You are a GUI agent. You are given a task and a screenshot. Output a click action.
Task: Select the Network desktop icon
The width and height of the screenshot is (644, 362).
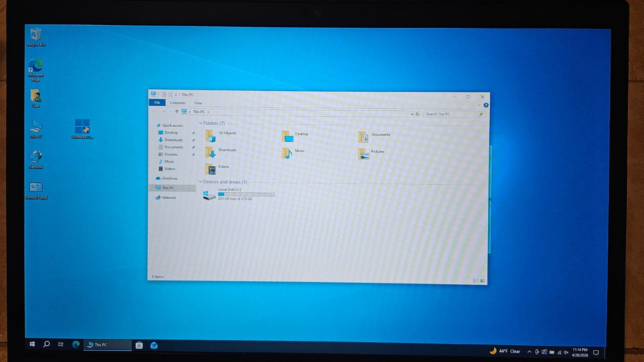click(36, 159)
